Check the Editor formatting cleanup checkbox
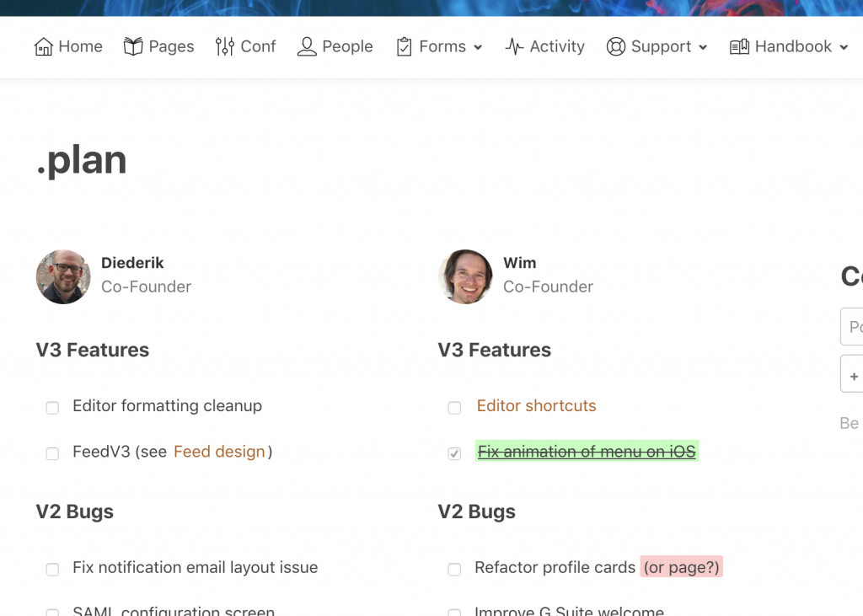Screen dimensions: 863x616 tap(52, 407)
